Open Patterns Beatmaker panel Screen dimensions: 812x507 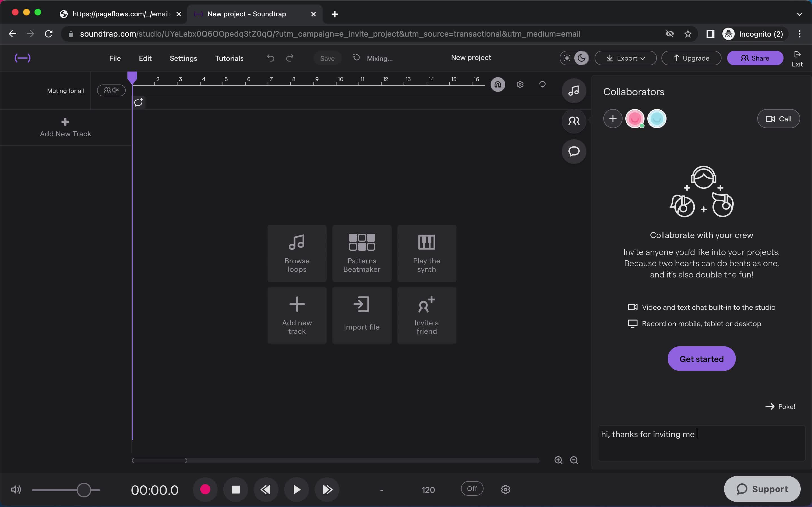(362, 253)
